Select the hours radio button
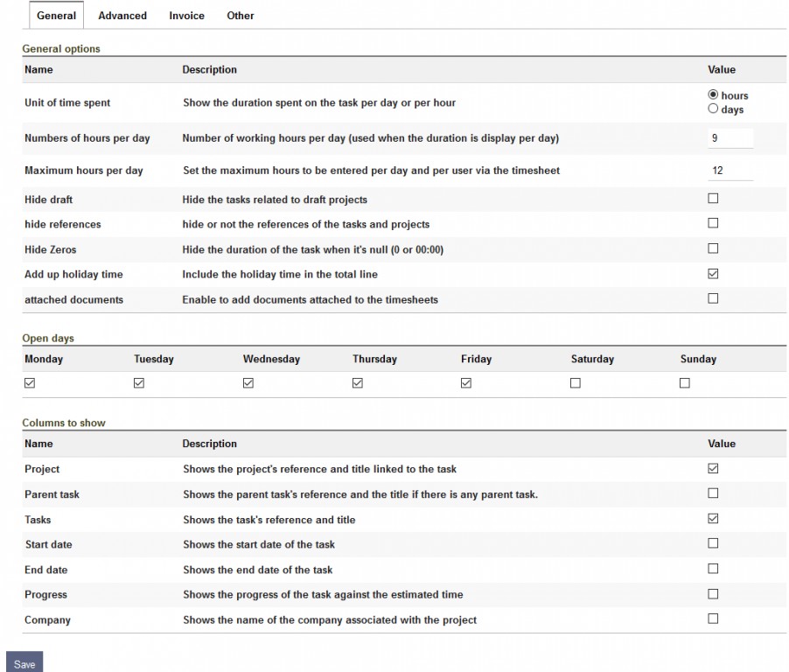The image size is (789, 672). (713, 95)
